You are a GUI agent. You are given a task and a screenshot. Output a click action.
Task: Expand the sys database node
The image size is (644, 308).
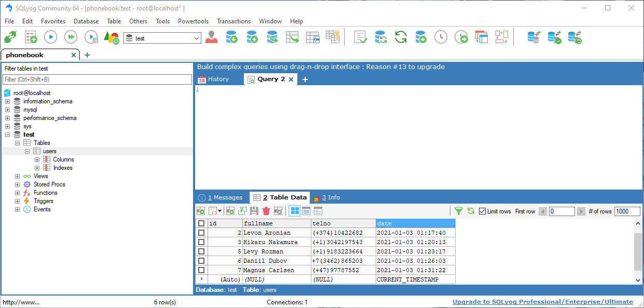[x=7, y=126]
